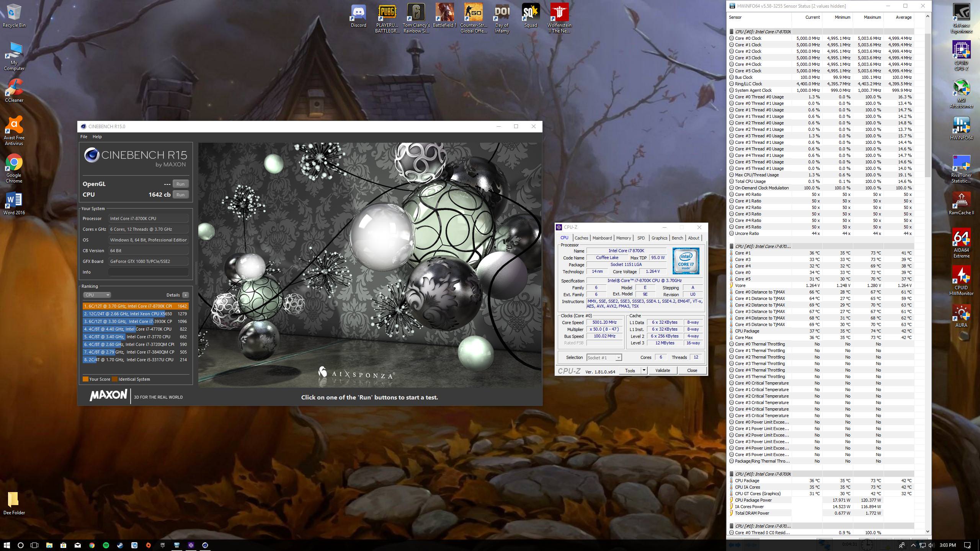Select the Xeon X5650 ranking entry
Screen dimensions: 980x551
(136, 314)
